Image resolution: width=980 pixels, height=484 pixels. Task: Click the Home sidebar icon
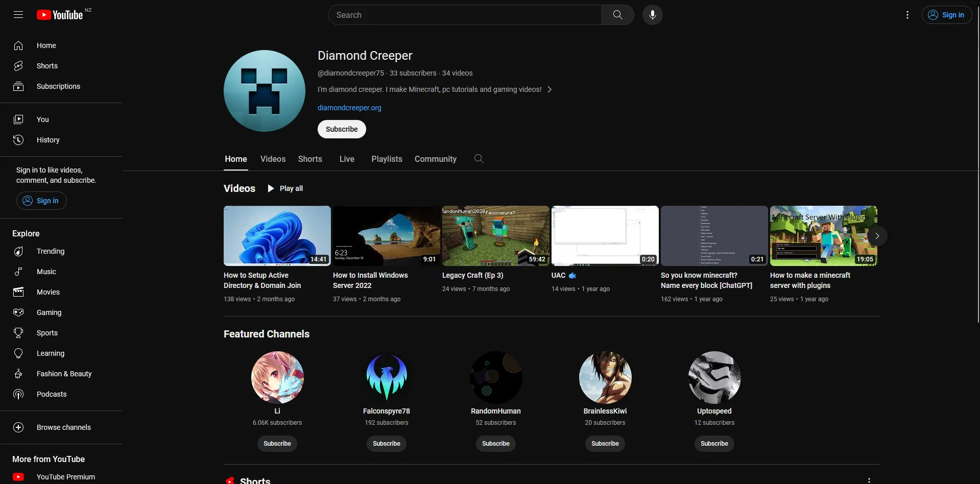[x=18, y=45]
